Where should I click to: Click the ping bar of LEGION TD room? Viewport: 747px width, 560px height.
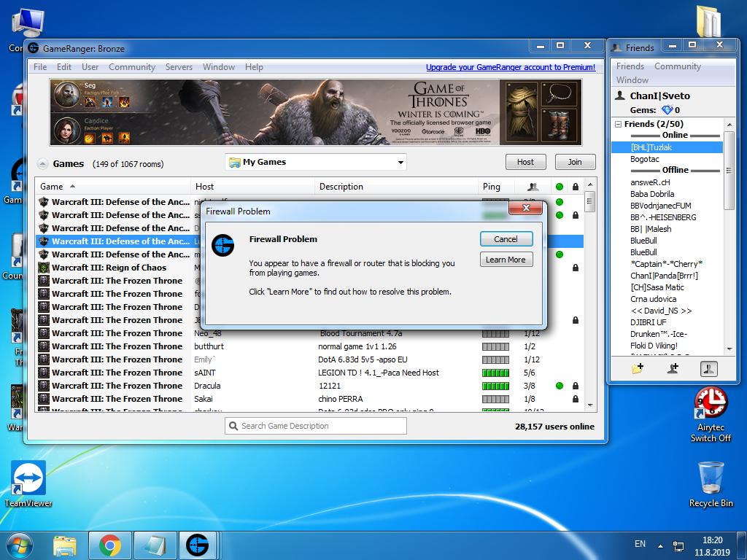[495, 373]
